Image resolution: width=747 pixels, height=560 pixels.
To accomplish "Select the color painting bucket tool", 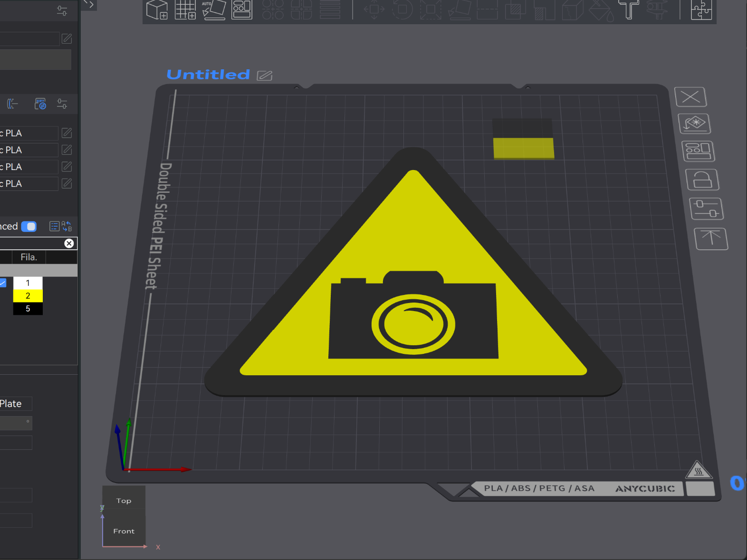I will [x=601, y=10].
